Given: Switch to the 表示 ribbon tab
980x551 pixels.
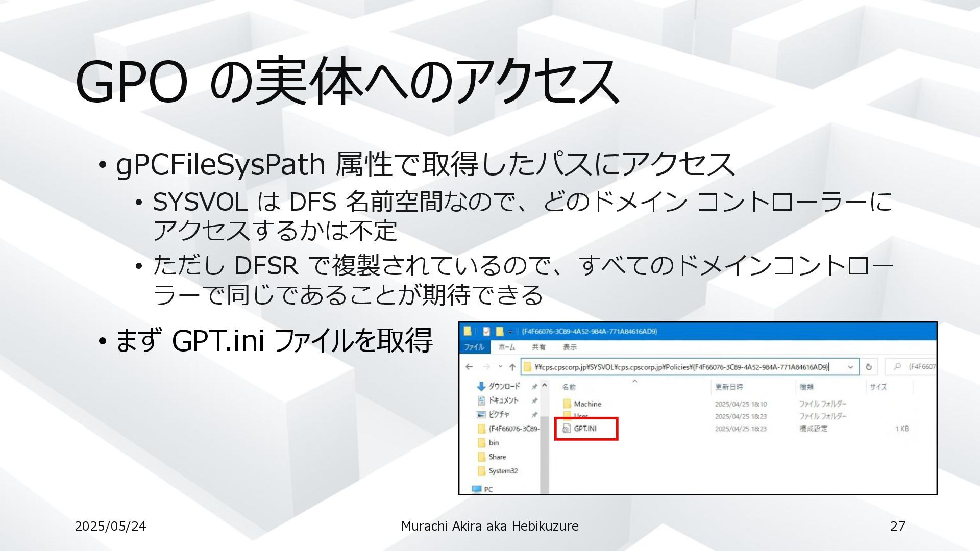Looking at the screenshot, I should (570, 347).
